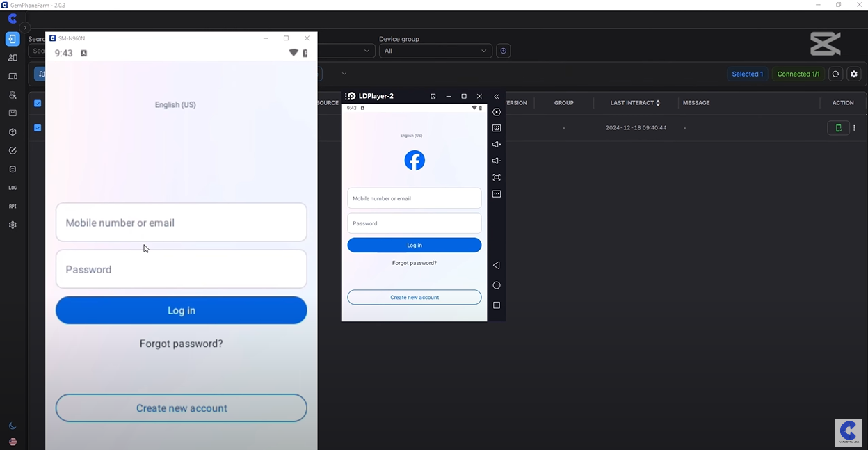Screen dimensions: 868x450
Task: Click Log in in SM-N960N window
Action: pos(182,310)
